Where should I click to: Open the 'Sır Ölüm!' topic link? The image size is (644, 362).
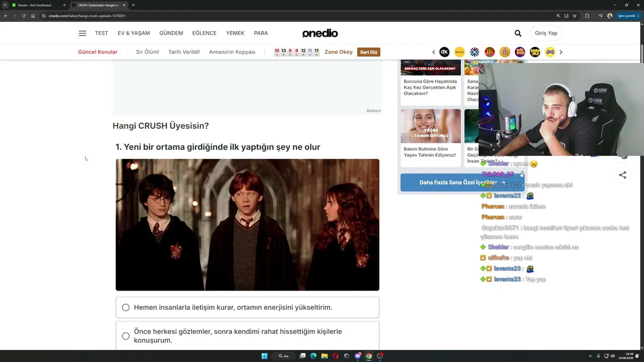(147, 52)
